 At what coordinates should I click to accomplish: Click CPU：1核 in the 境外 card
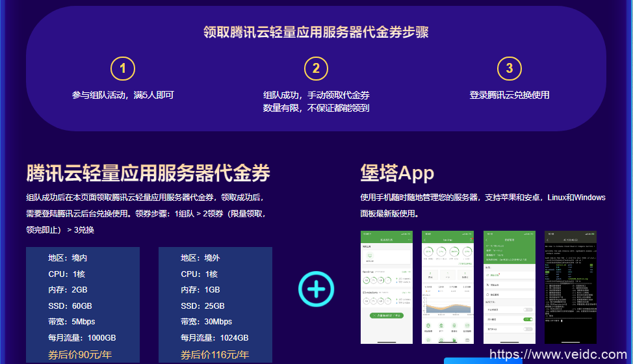[x=200, y=274]
